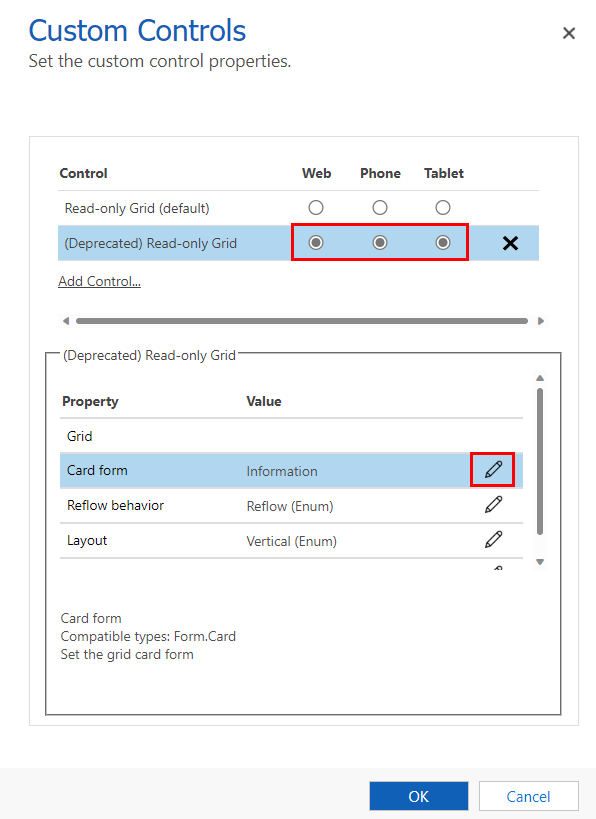Select Tablet for (Deprecated) Read-only Grid
Image resolution: width=596 pixels, height=819 pixels.
(x=443, y=243)
